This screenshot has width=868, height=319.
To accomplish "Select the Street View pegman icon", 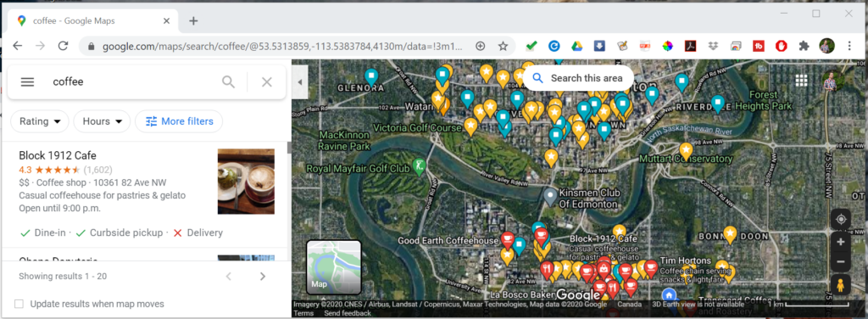I will (840, 285).
